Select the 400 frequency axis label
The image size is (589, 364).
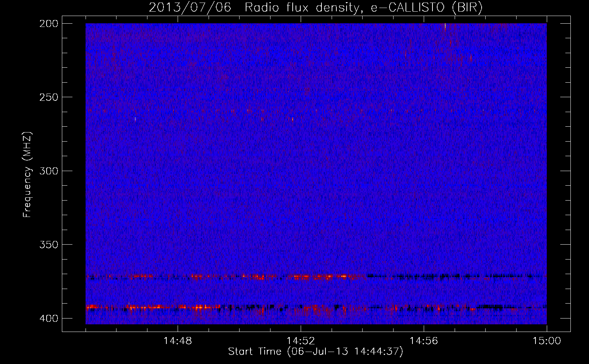click(x=48, y=318)
